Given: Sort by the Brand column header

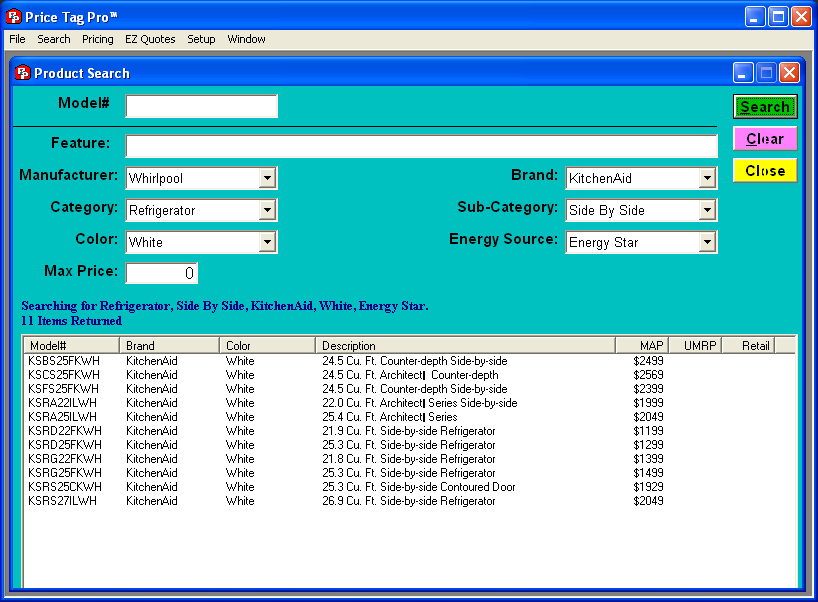Looking at the screenshot, I should (x=170, y=345).
